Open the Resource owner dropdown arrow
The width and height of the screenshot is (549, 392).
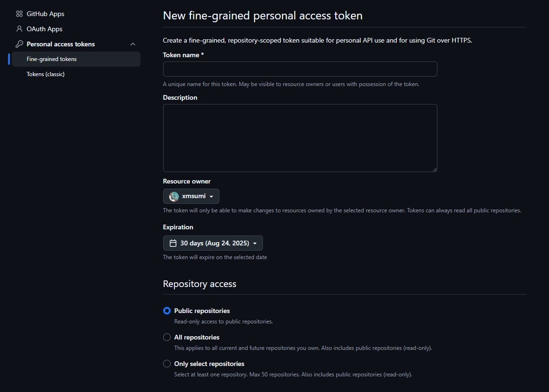pyautogui.click(x=211, y=197)
